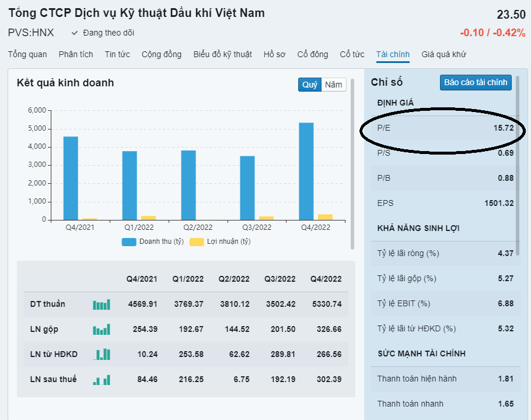Switch chart to Quý view

click(x=310, y=85)
